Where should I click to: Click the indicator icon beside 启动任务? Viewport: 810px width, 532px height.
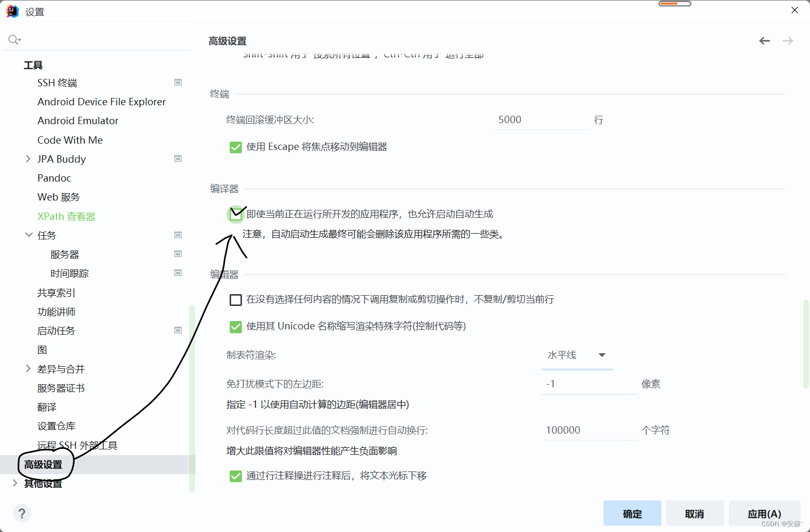click(x=178, y=330)
